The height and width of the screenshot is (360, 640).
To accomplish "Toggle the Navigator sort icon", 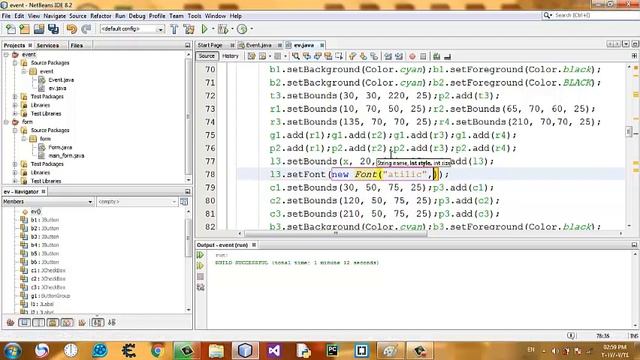I will coord(111,322).
